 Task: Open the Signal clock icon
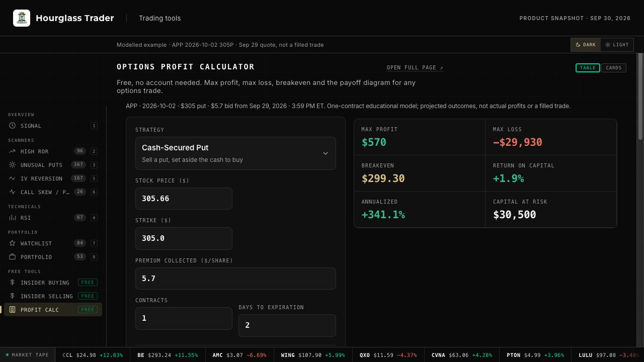point(12,126)
